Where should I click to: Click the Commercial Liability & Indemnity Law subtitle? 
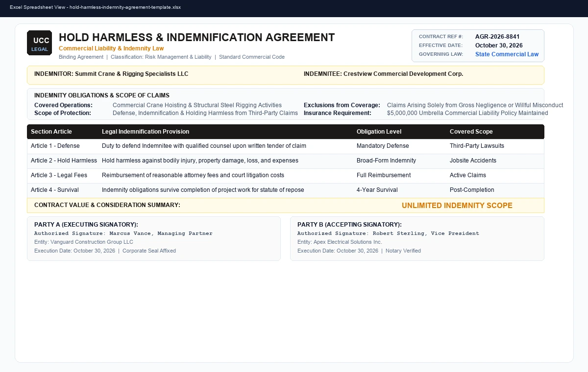click(111, 48)
